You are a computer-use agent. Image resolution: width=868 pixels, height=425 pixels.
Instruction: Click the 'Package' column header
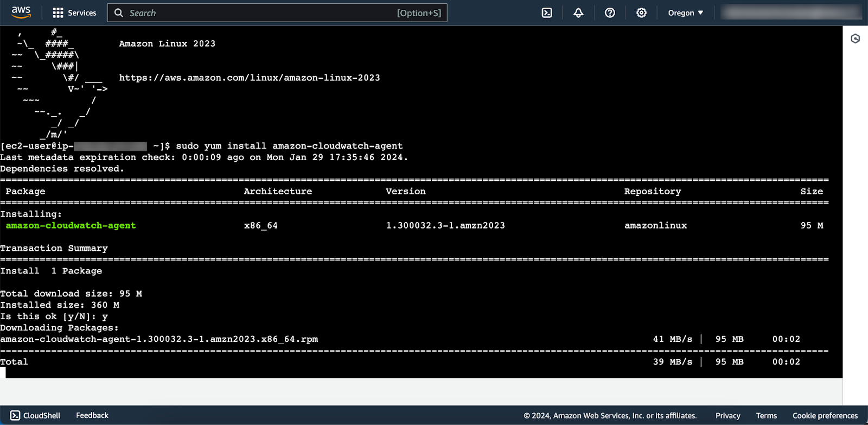(25, 191)
